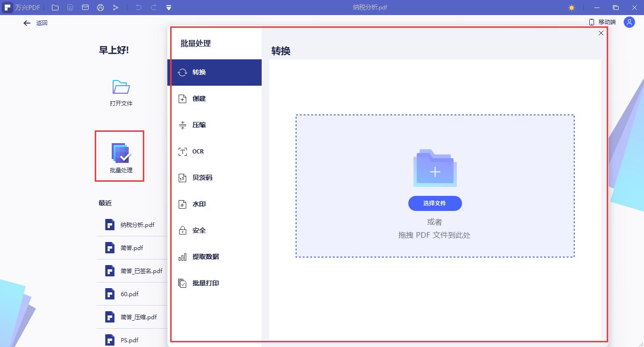Open the user account avatar
The image size is (644, 347).
(x=628, y=22)
